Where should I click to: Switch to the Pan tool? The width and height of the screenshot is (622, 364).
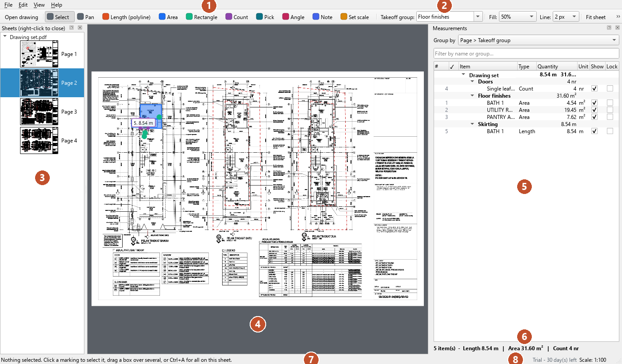86,17
